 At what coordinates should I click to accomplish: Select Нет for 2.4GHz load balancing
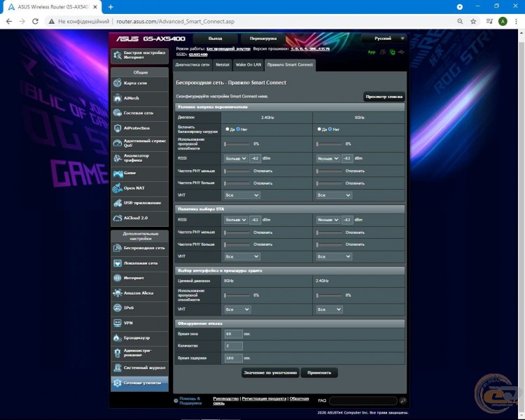point(238,129)
